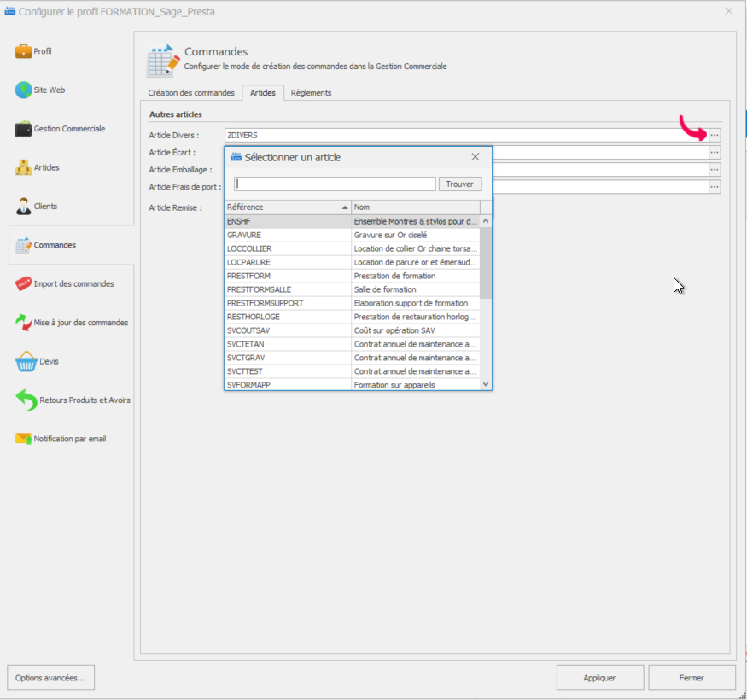Image resolution: width=747 pixels, height=700 pixels.
Task: Select the Site Web globe icon
Action: click(23, 90)
